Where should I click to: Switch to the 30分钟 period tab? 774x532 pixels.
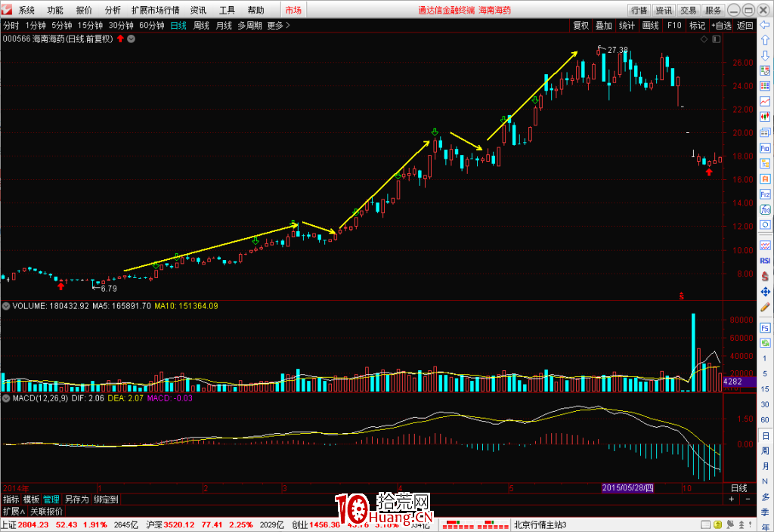pyautogui.click(x=121, y=25)
